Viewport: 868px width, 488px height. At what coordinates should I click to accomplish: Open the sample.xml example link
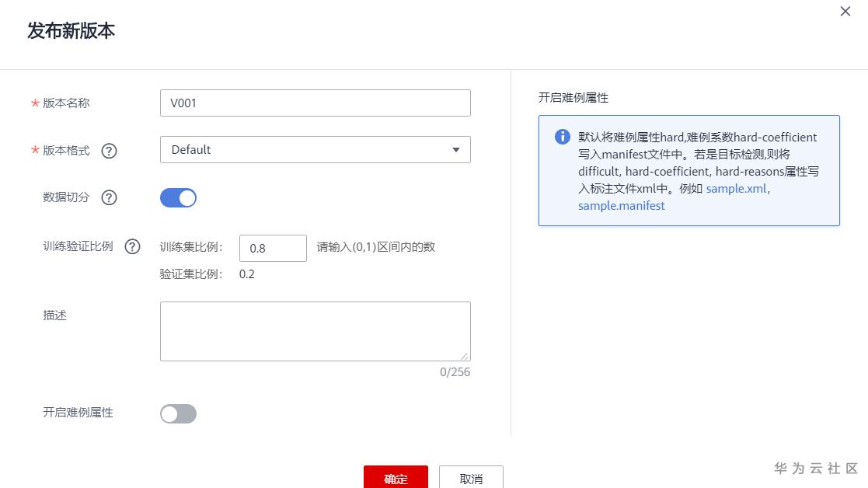point(735,188)
